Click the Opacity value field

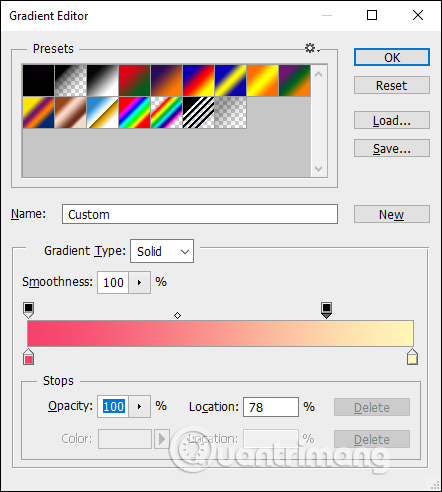pyautogui.click(x=113, y=406)
